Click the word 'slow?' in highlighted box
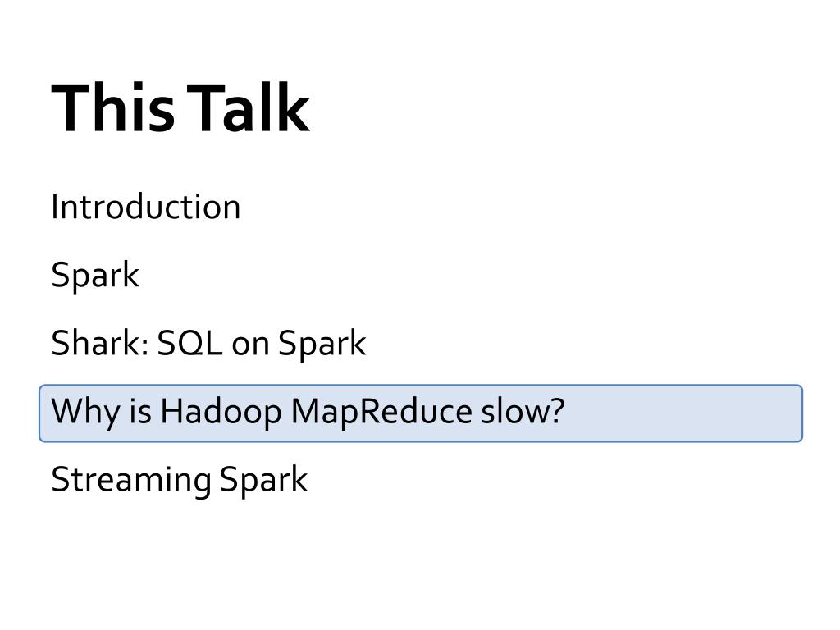 point(523,412)
